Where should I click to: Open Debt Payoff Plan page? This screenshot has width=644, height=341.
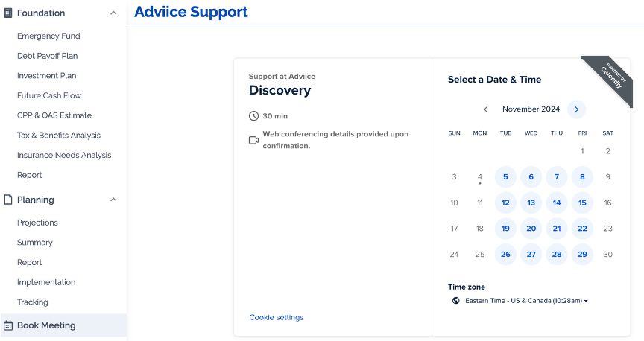47,56
